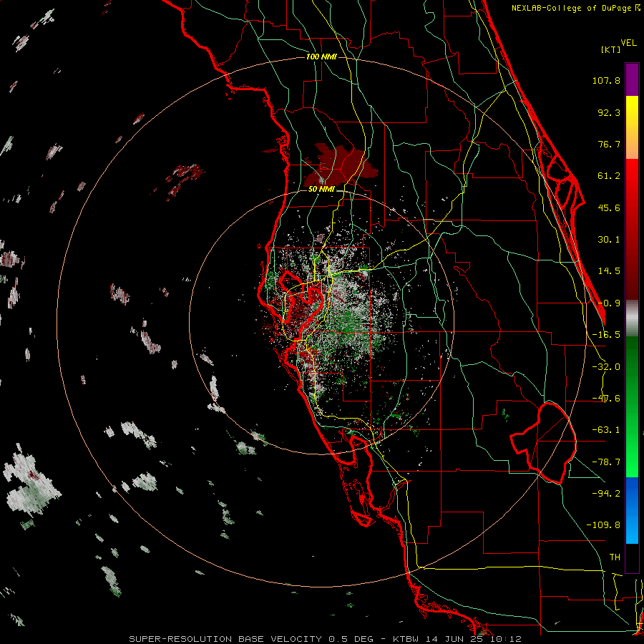Screen dimensions: 644x644
Task: Click the -78.7 legend value
Action: [606, 462]
